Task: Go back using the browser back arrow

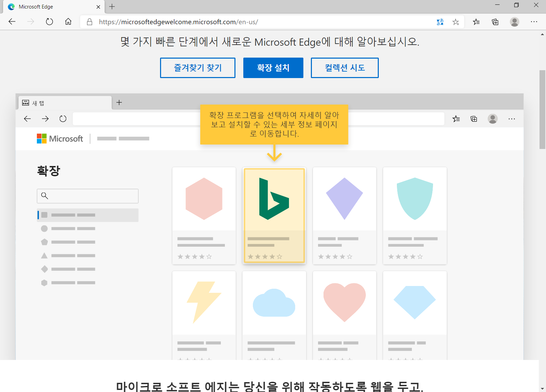Action: [x=12, y=22]
